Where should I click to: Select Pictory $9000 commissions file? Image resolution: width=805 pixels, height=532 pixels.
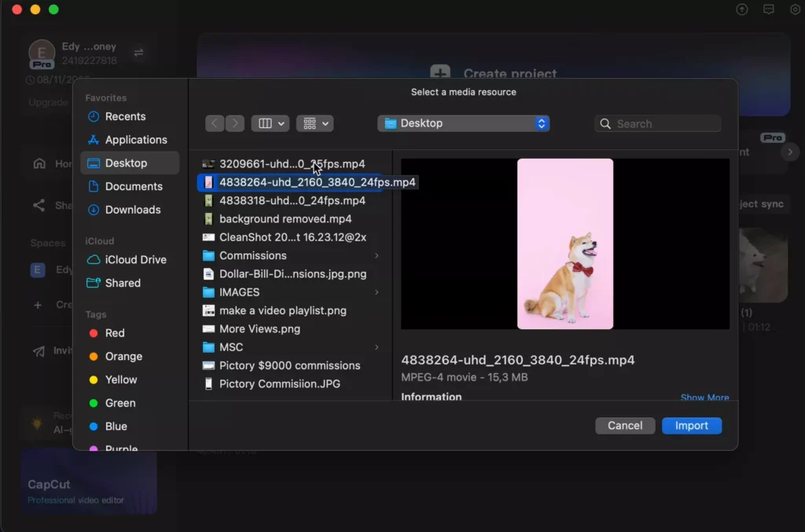pyautogui.click(x=289, y=365)
